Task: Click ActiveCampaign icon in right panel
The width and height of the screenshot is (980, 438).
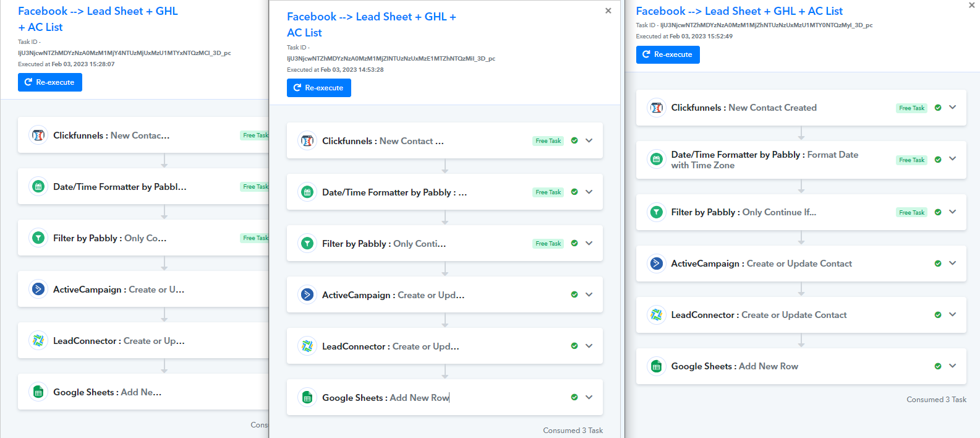Action: point(657,263)
